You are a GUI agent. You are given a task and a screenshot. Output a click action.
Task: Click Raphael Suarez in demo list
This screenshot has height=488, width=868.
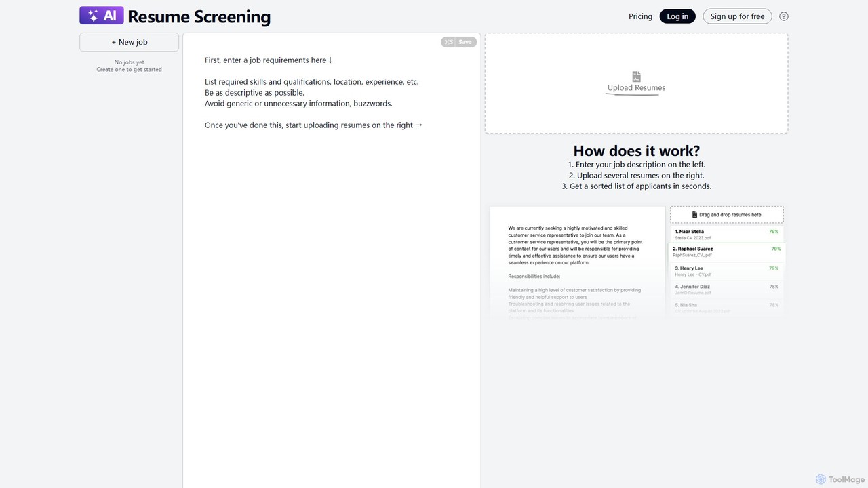[x=726, y=252]
